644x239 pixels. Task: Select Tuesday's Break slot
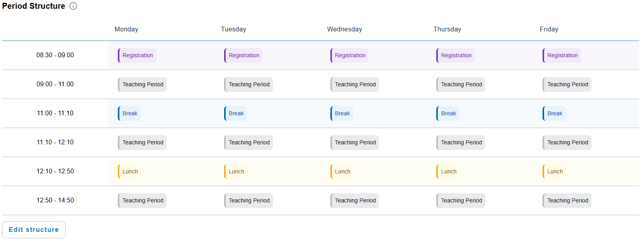(x=235, y=113)
